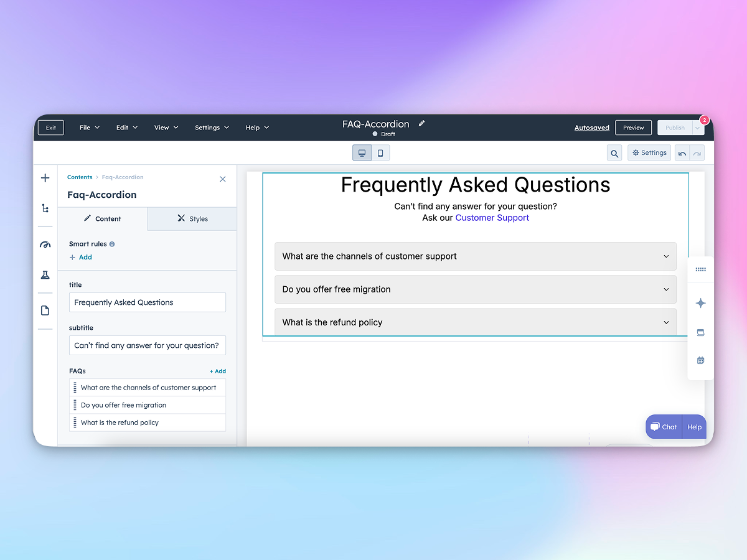Open the File menu

(89, 127)
